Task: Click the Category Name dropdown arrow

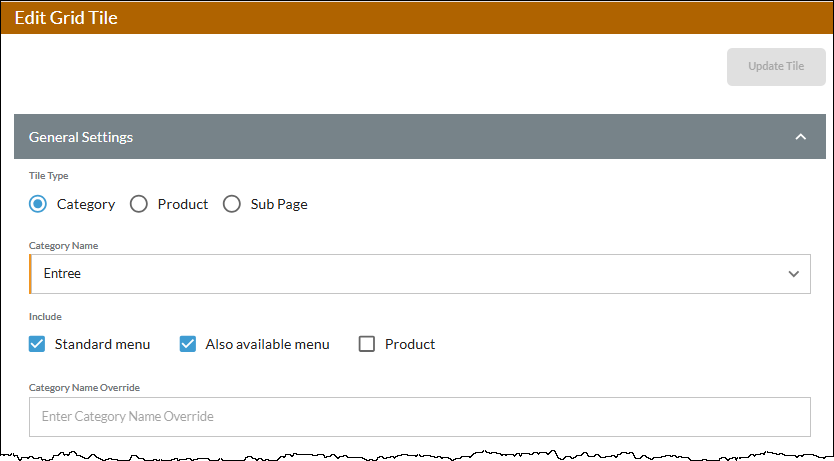Action: (794, 274)
